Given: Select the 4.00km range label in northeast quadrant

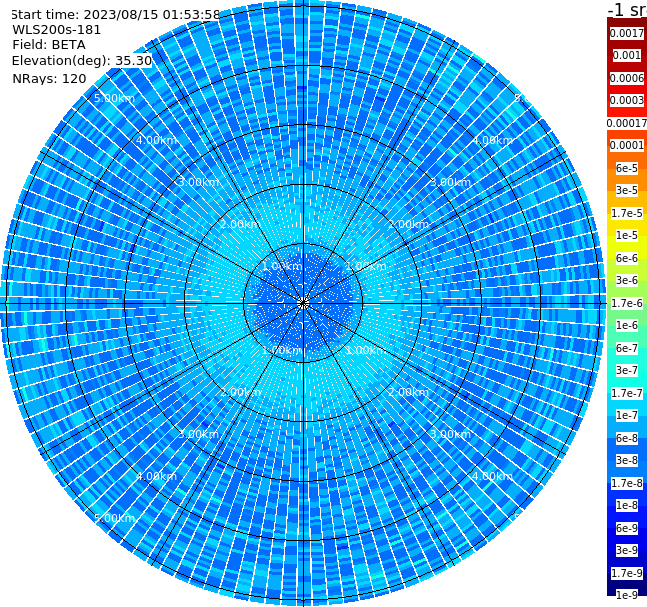Looking at the screenshot, I should [x=492, y=140].
